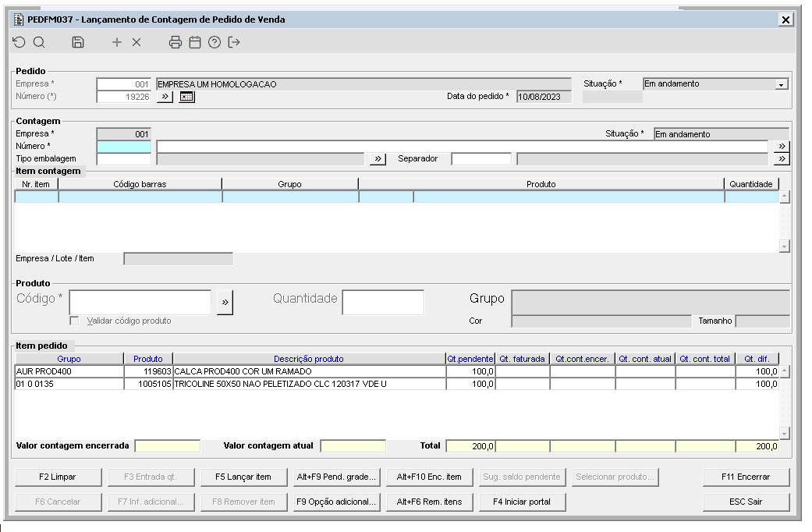Screen dimensions: 812x532
Task: Click the Quantidade input field
Action: [383, 303]
